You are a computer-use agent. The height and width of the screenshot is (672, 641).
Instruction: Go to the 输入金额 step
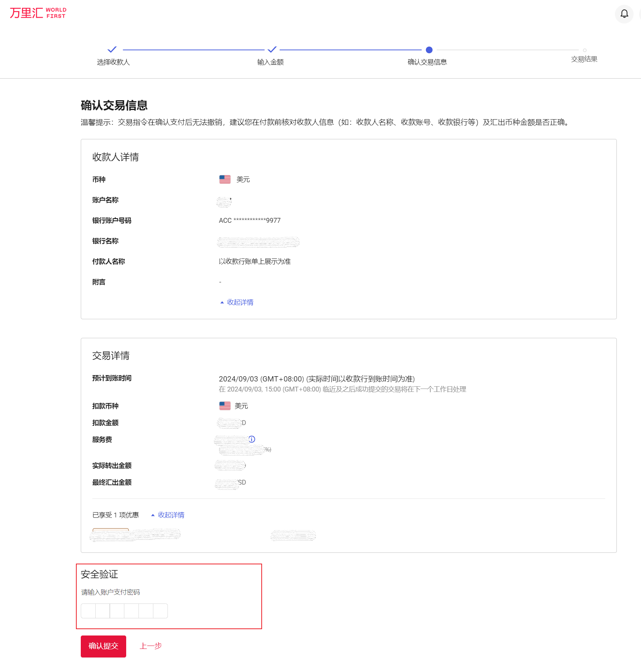coord(271,62)
